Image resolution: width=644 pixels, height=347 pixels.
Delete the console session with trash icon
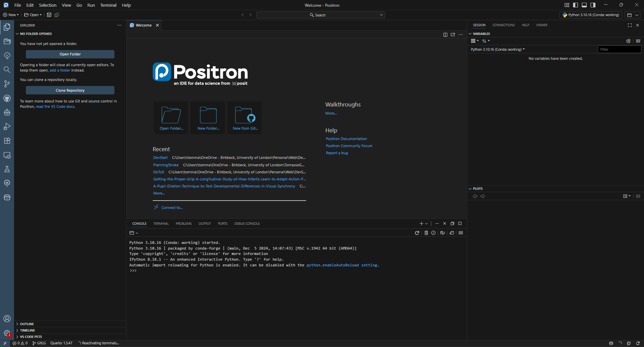(426, 233)
